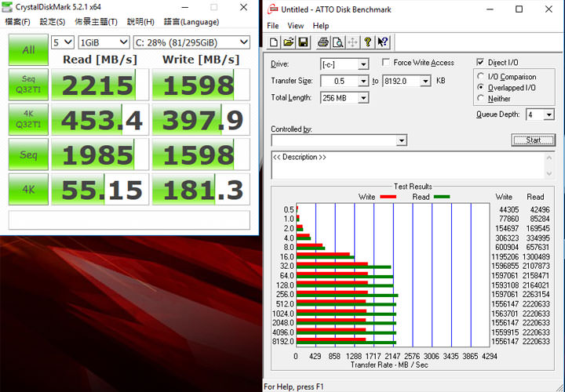565x392 pixels.
Task: Open the Queue Depth dropdown
Action: (x=550, y=114)
